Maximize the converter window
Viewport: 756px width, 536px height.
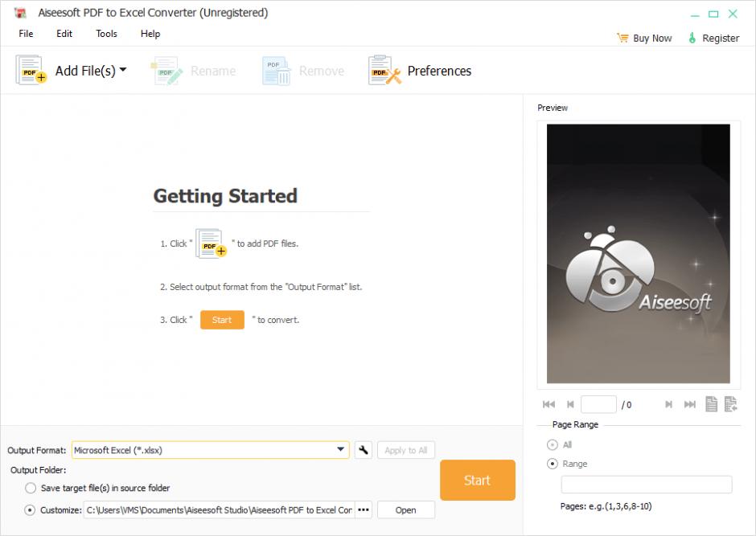pos(713,14)
